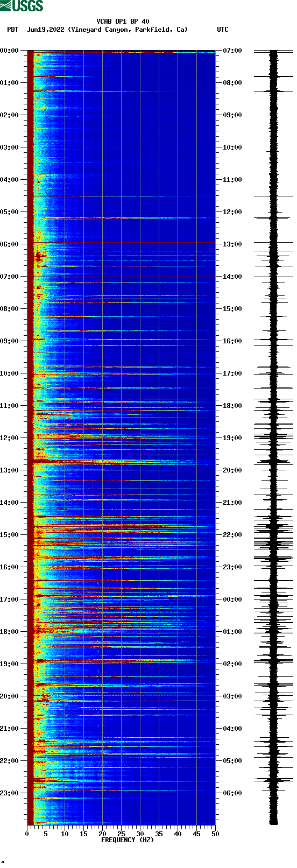This screenshot has height=868, width=297.
Task: Click the 12:00 PDT time label
Action: (10, 438)
